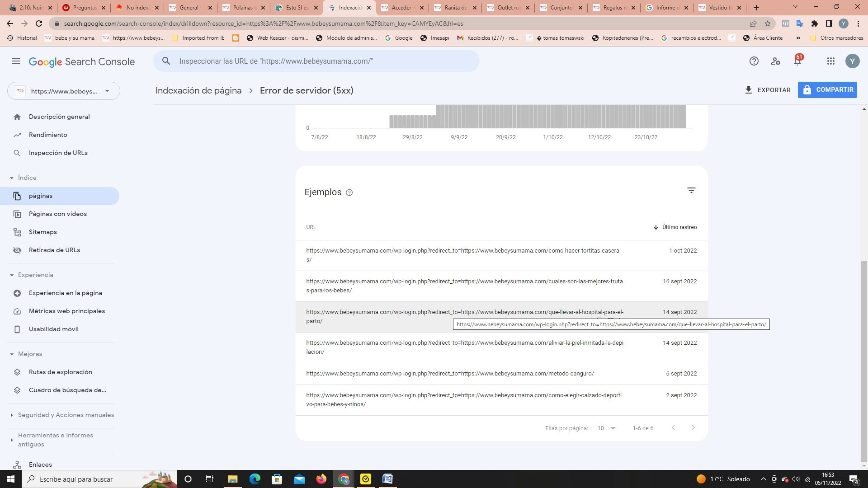
Task: Open Rendimiento report
Action: point(60,135)
